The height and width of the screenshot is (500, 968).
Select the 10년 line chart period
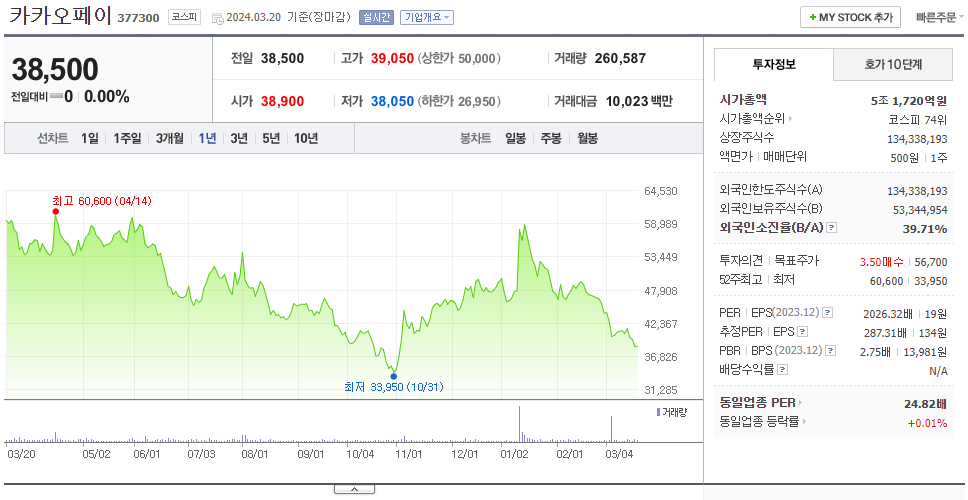pos(306,139)
